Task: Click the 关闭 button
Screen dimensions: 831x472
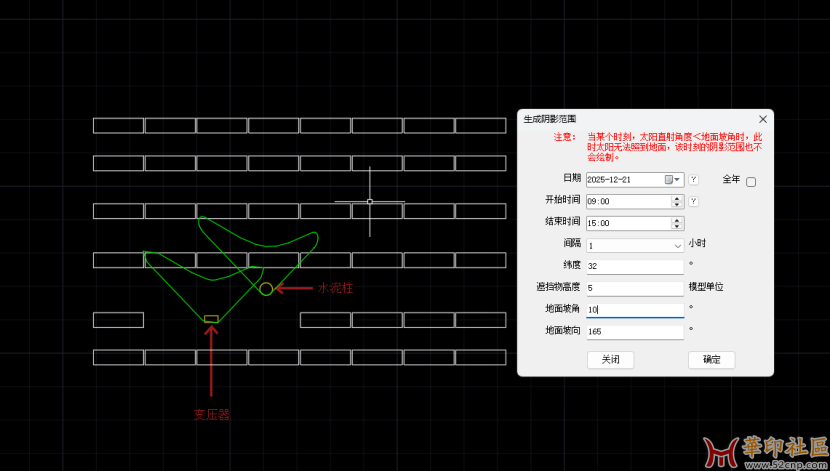Action: [611, 360]
